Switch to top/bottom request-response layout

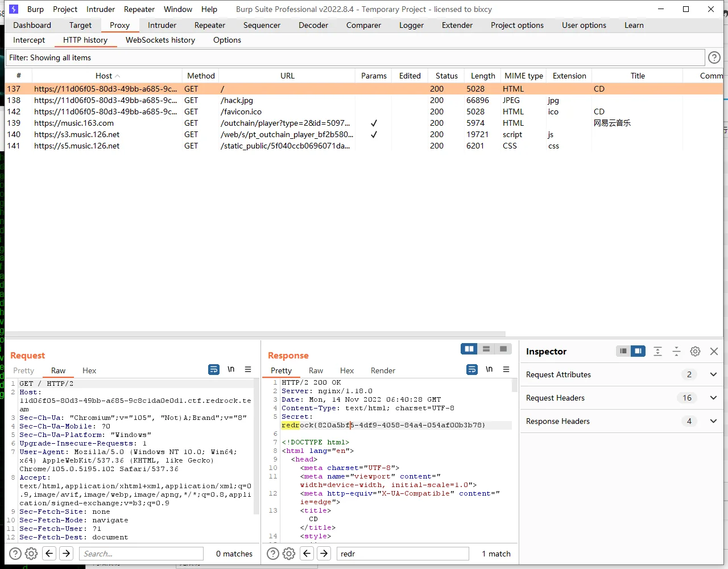click(x=486, y=349)
